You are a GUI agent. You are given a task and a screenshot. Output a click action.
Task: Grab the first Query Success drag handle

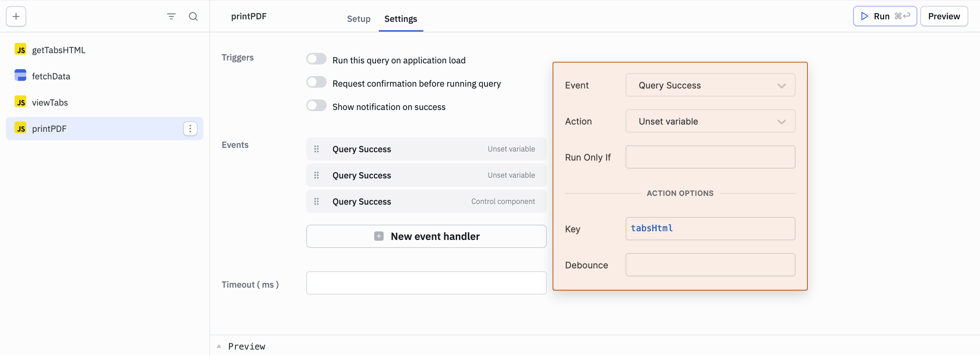tap(316, 149)
